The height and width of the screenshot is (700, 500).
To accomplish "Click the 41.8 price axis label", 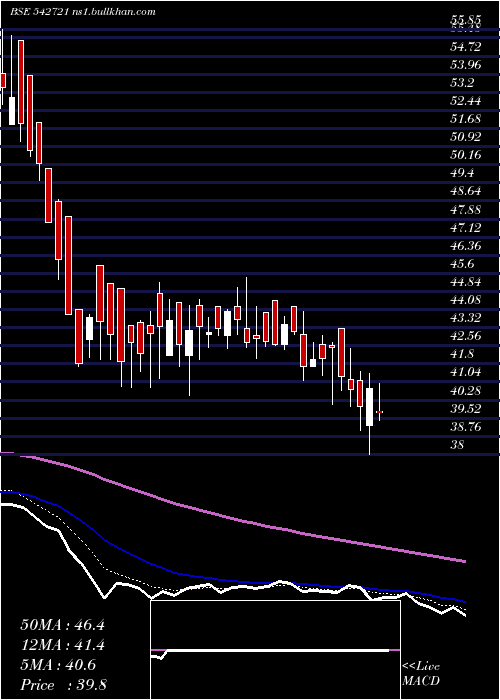I will click(x=462, y=354).
